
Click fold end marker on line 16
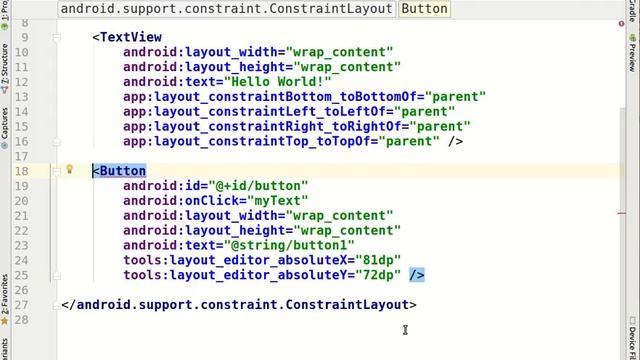pyautogui.click(x=56, y=142)
